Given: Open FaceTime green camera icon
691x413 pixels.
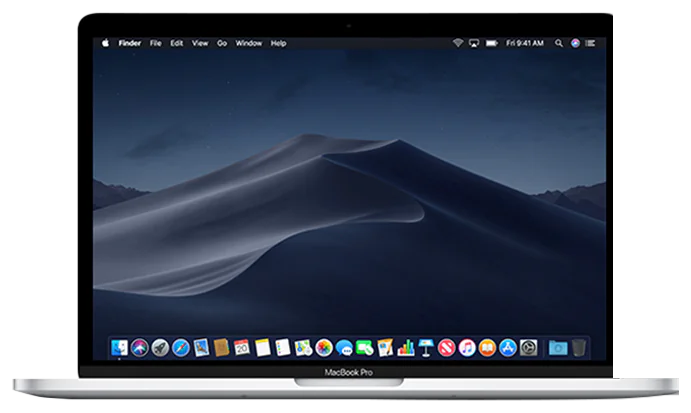Looking at the screenshot, I should [364, 348].
